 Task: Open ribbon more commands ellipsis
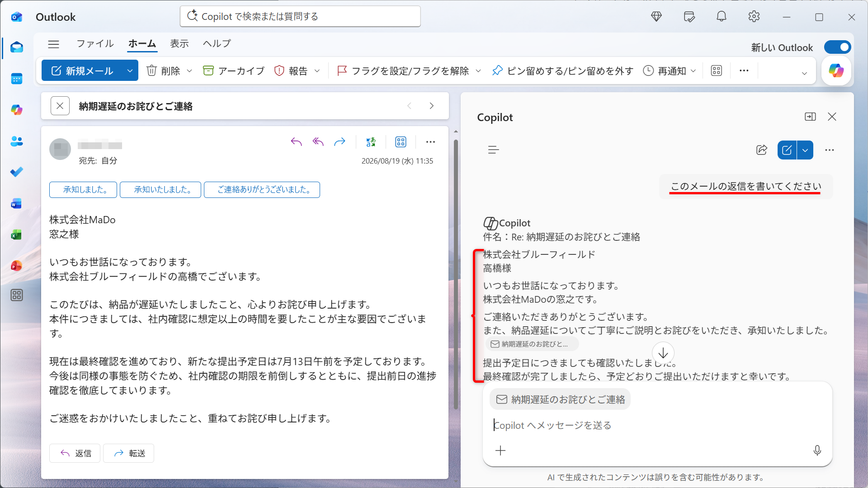[744, 71]
